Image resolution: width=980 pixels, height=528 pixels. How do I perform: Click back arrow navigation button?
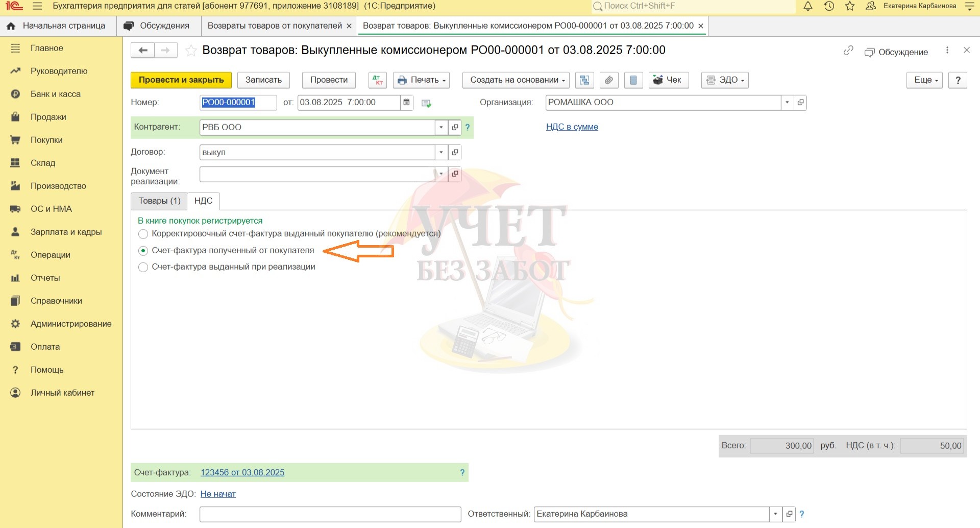pos(143,50)
